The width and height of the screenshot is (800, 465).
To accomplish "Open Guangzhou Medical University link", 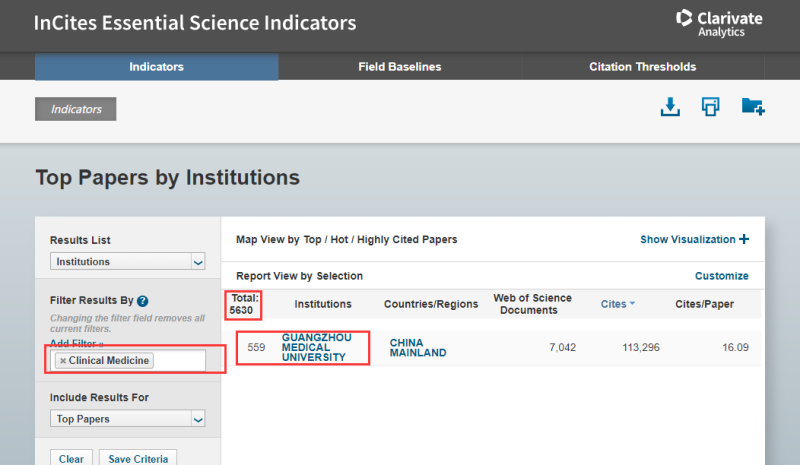I will (314, 347).
